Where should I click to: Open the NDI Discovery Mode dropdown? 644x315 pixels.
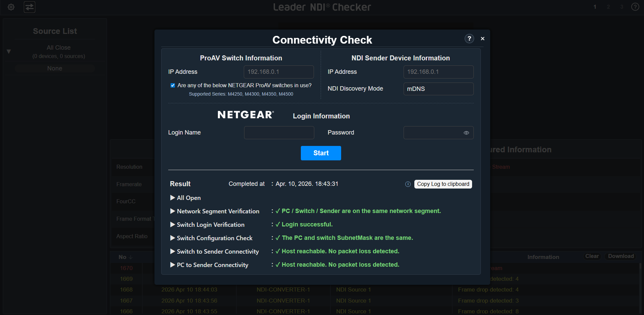pos(438,89)
